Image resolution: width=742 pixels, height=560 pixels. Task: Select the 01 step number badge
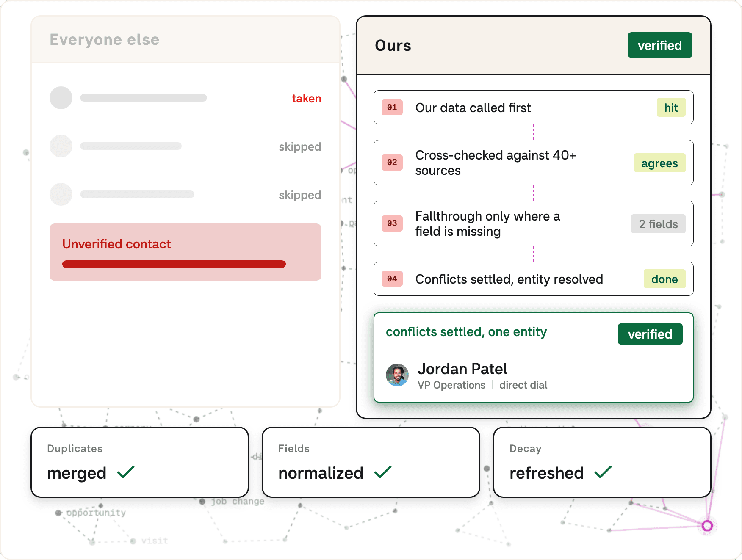[x=392, y=108]
